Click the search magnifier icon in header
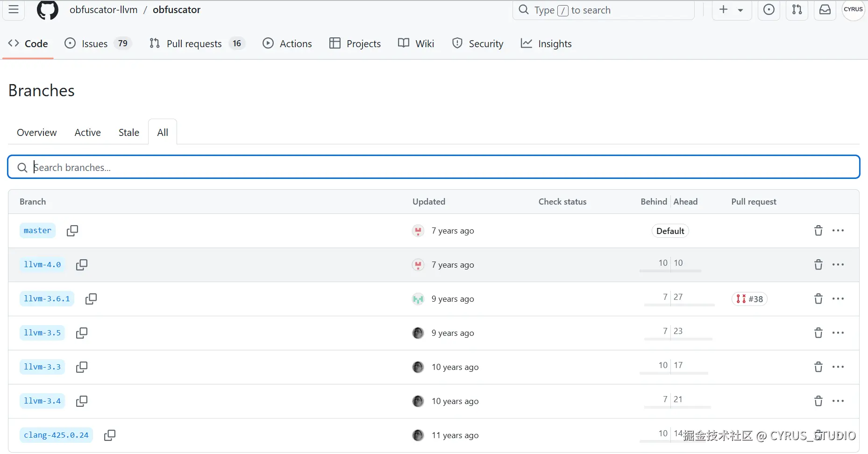The width and height of the screenshot is (868, 454). point(524,10)
